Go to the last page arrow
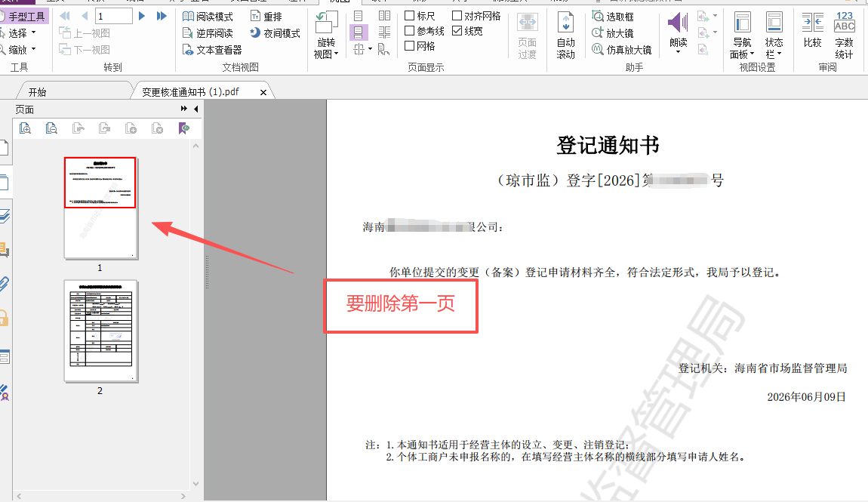 point(162,16)
